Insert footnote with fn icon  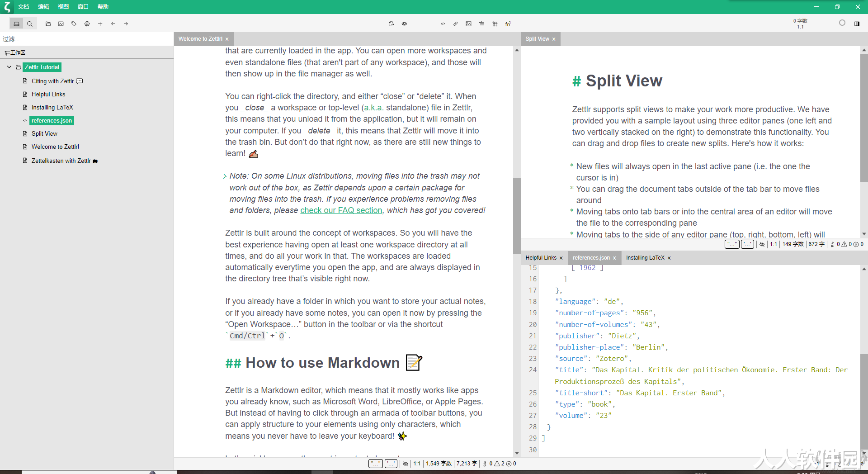click(508, 24)
